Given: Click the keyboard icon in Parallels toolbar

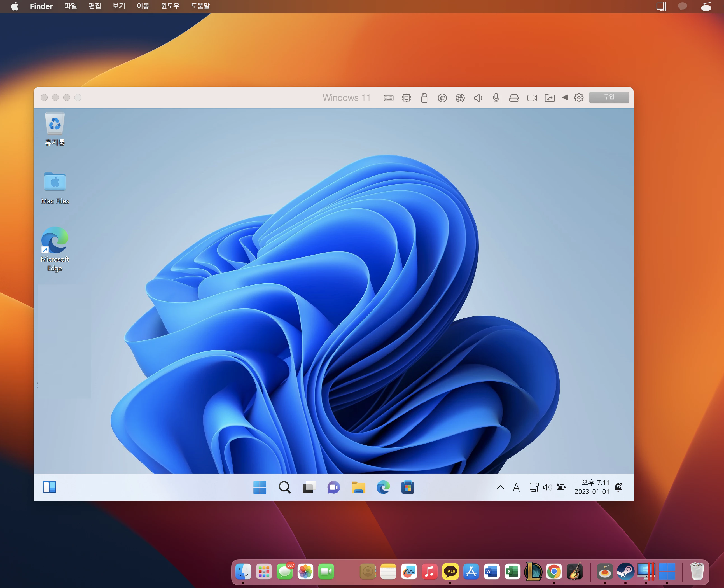Looking at the screenshot, I should pyautogui.click(x=388, y=98).
